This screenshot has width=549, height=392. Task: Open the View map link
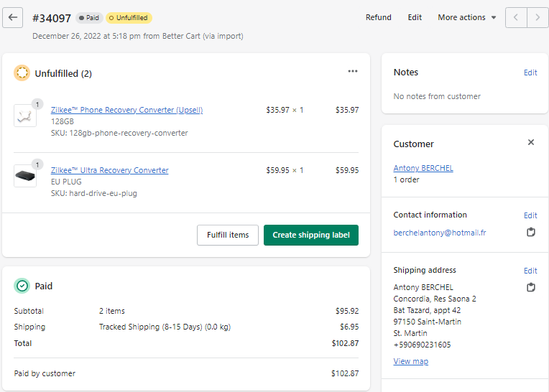click(x=411, y=361)
